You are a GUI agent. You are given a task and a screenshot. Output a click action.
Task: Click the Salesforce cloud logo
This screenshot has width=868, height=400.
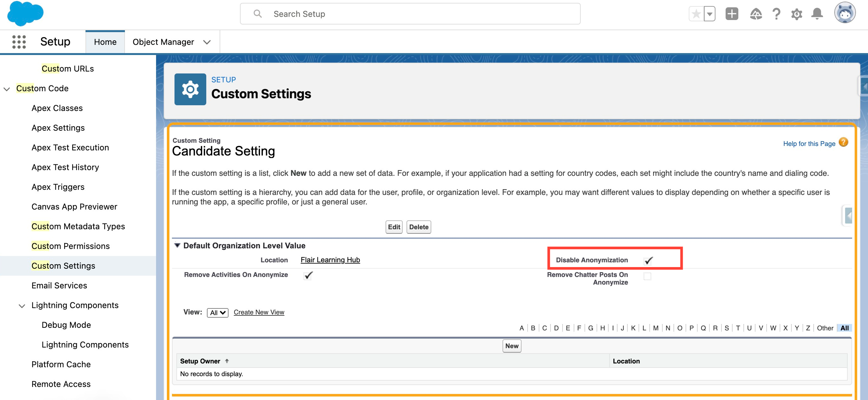[25, 14]
